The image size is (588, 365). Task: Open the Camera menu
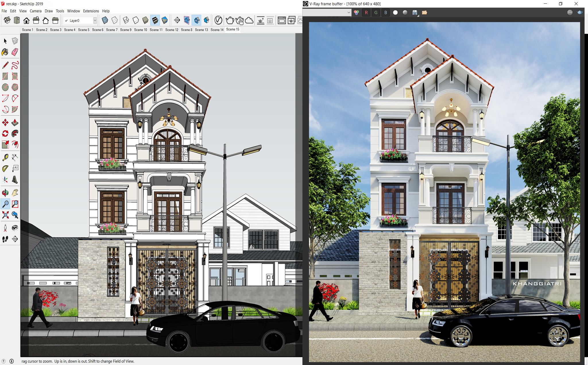(x=36, y=11)
